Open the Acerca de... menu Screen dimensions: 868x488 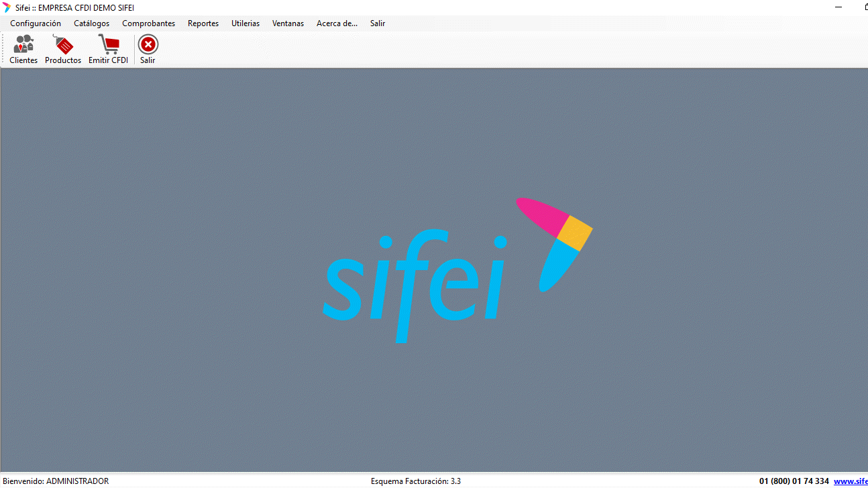click(x=337, y=23)
